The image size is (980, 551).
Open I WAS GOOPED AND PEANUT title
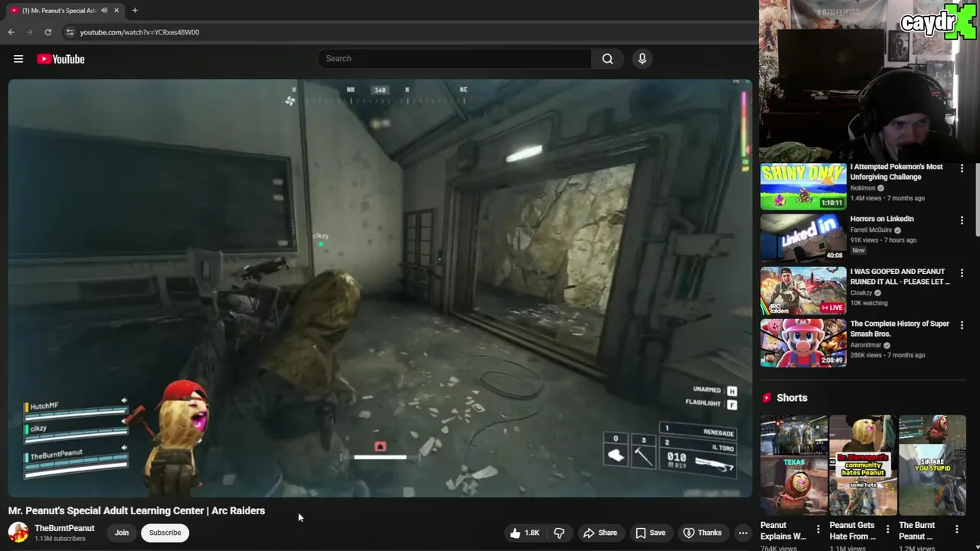tap(900, 276)
